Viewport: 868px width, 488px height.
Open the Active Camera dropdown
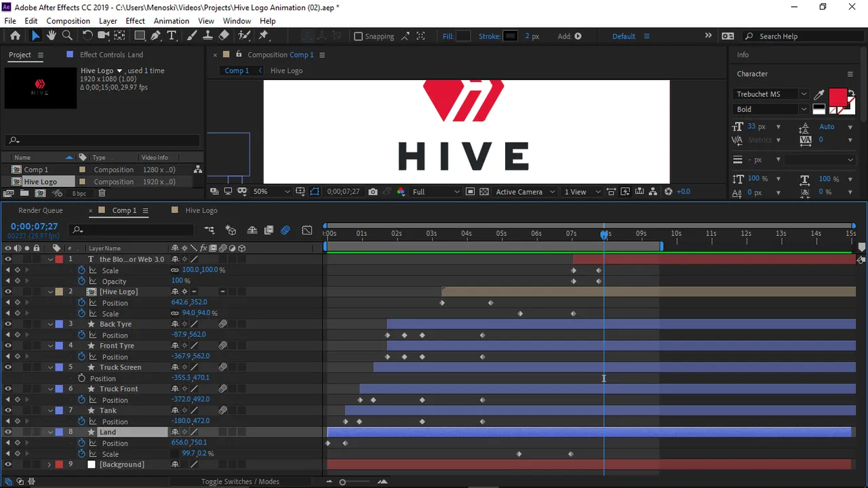[526, 192]
